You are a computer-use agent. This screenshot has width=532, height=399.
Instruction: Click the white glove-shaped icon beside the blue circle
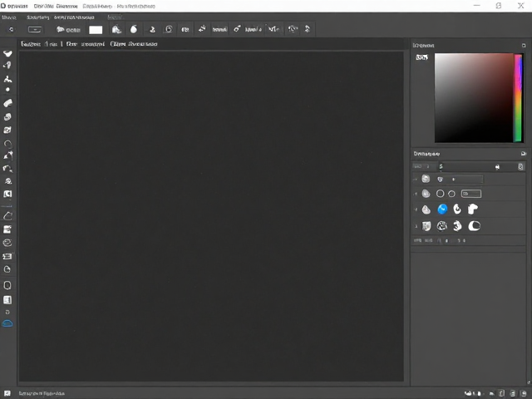point(473,209)
